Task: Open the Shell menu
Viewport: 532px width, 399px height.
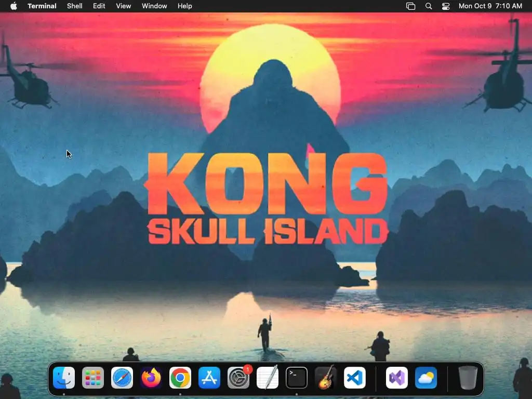Action: [x=75, y=6]
